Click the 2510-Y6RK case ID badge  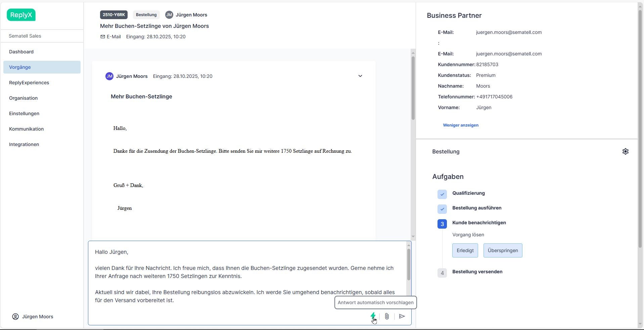[114, 15]
